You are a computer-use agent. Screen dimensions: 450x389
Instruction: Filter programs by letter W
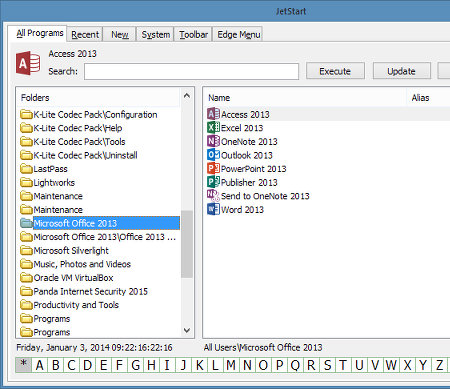coord(391,365)
